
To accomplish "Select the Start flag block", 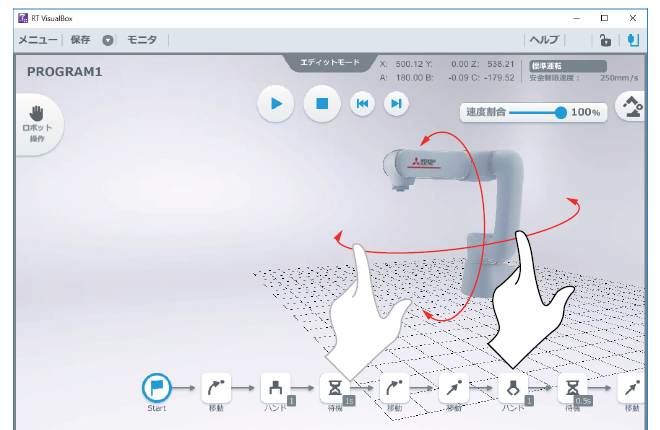I will tap(157, 387).
